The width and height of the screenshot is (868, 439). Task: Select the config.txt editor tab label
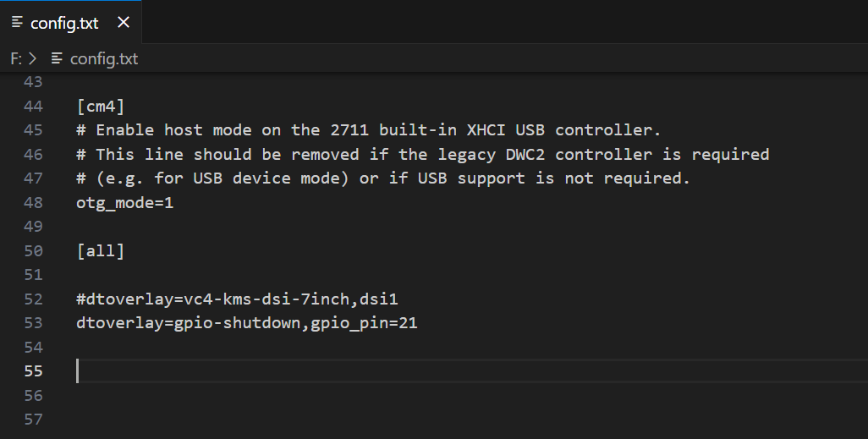[x=64, y=23]
